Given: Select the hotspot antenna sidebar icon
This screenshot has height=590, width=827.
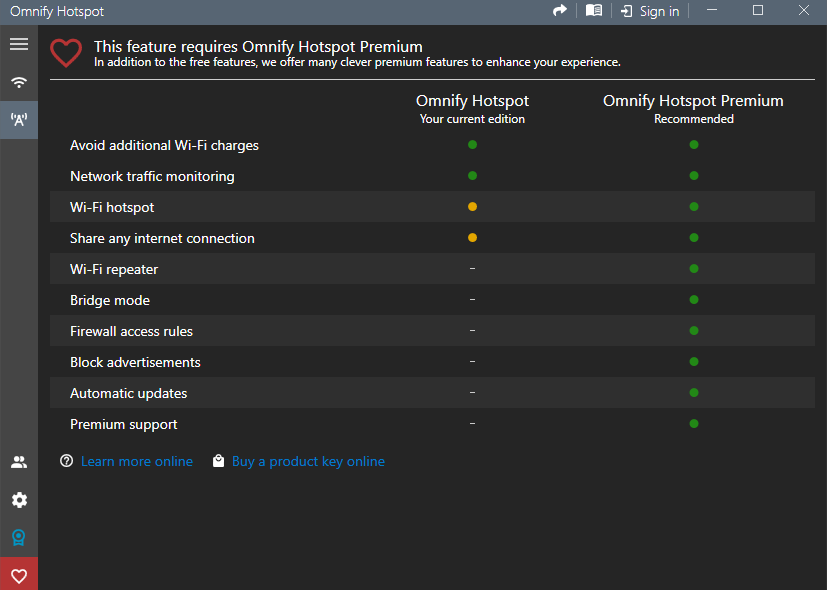Looking at the screenshot, I should tap(19, 120).
